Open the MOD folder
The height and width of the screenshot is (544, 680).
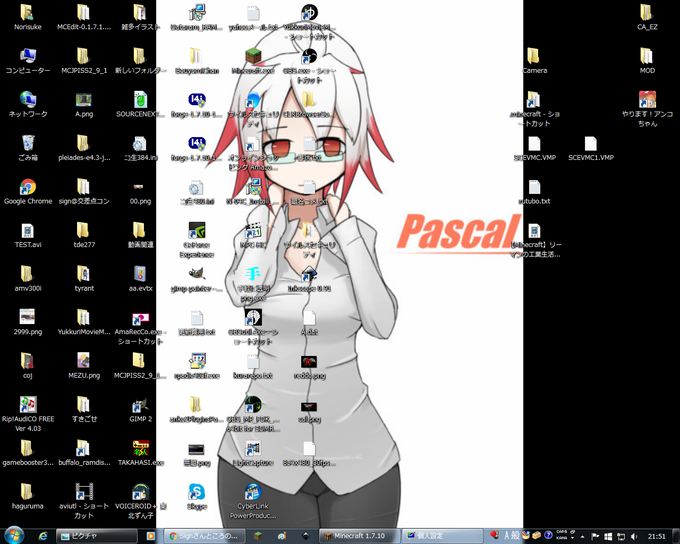pyautogui.click(x=647, y=61)
